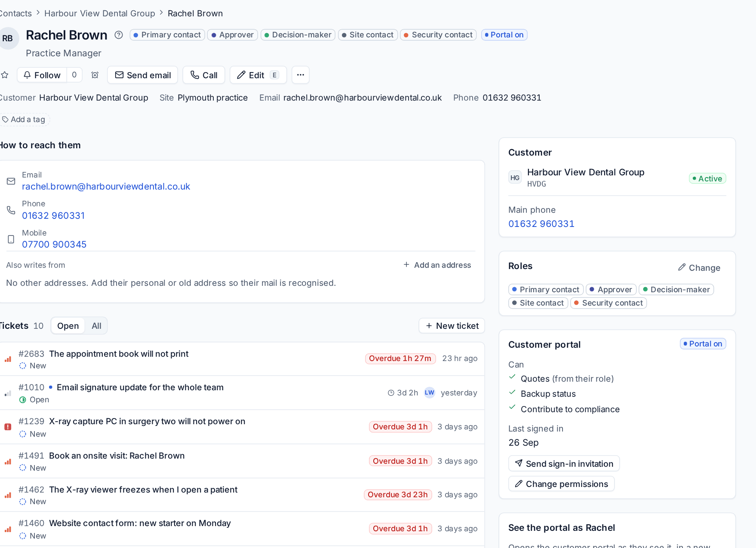The width and height of the screenshot is (756, 548).
Task: Click the priority bars icon on ticket #1460
Action: click(x=8, y=529)
